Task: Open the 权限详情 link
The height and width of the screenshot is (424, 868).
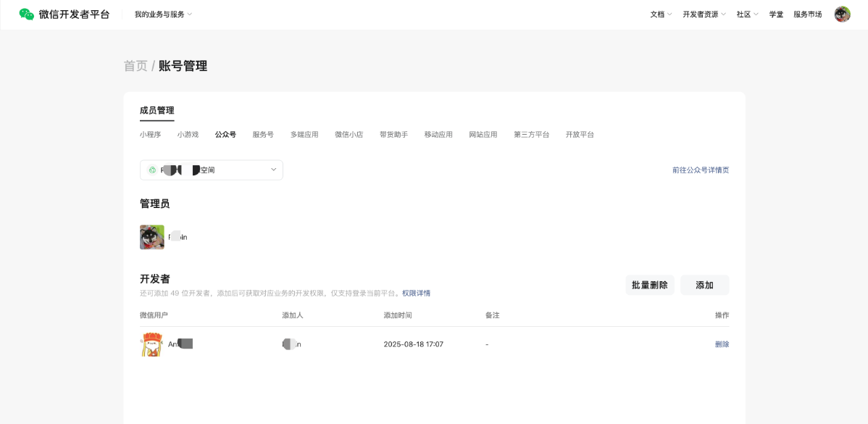Action: [x=416, y=294]
